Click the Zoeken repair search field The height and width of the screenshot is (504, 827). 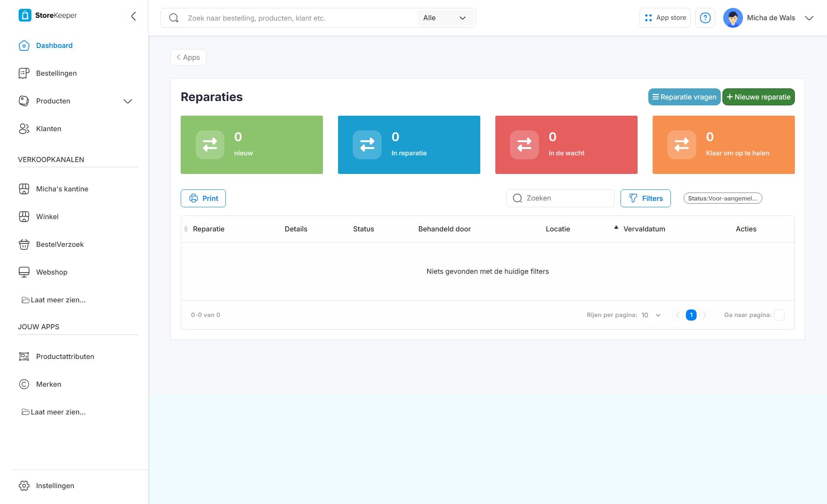point(560,198)
